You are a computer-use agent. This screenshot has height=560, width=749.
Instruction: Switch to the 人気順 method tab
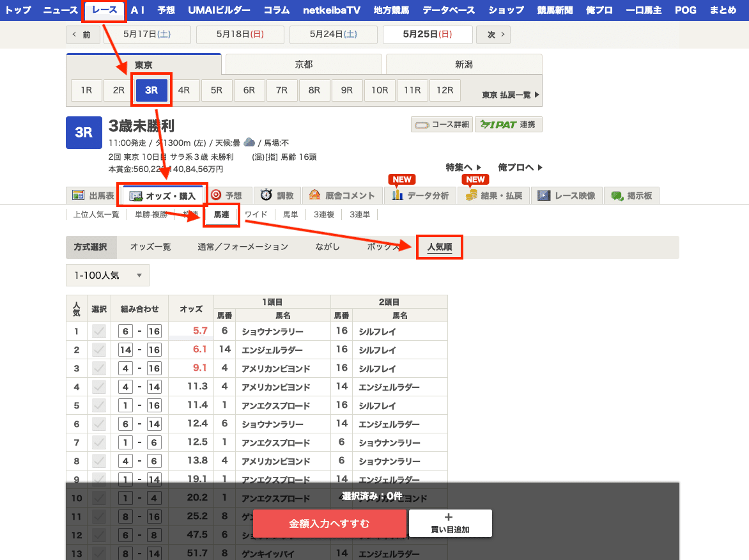440,247
